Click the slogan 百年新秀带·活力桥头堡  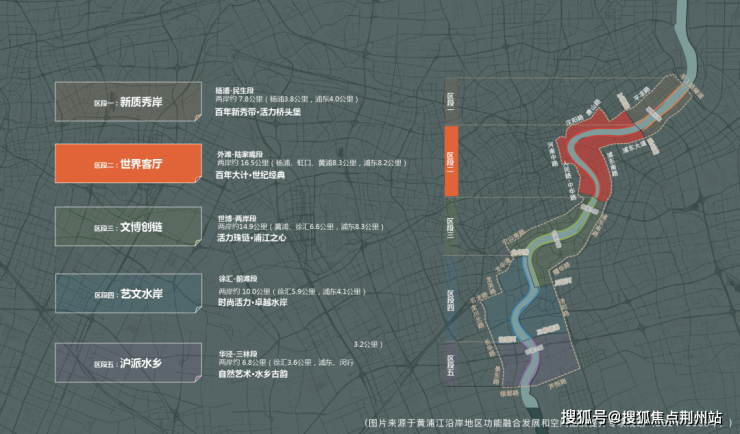click(x=258, y=112)
